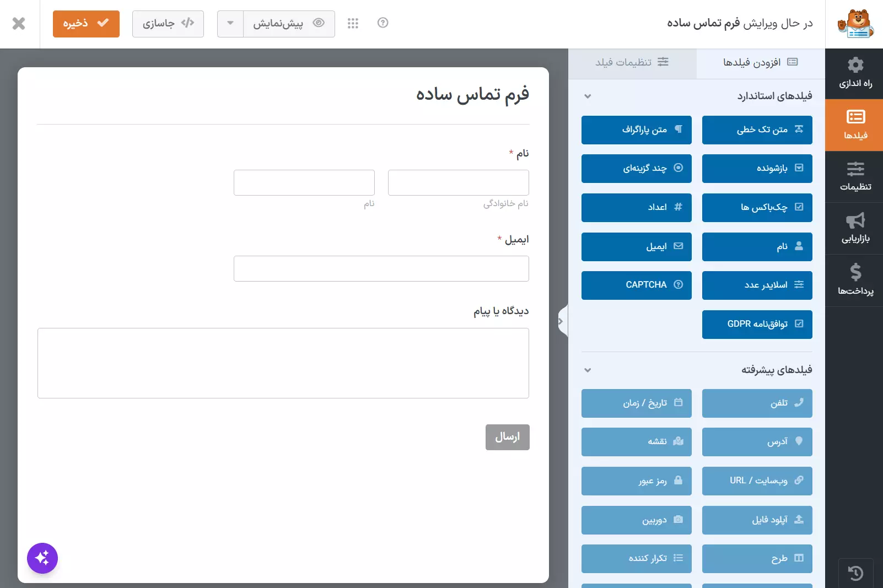Viewport: 883px width, 588px height.
Task: Add an Address (آدرس) field
Action: [x=757, y=442]
